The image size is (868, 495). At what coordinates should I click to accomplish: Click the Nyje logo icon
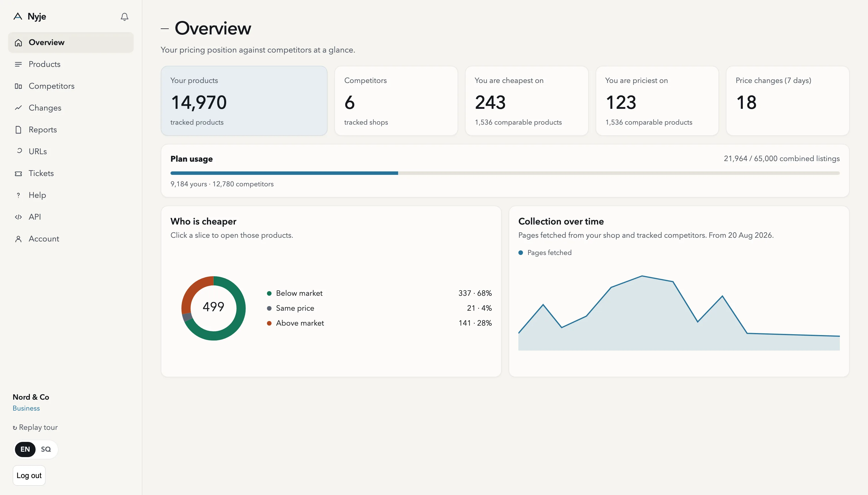click(x=18, y=16)
